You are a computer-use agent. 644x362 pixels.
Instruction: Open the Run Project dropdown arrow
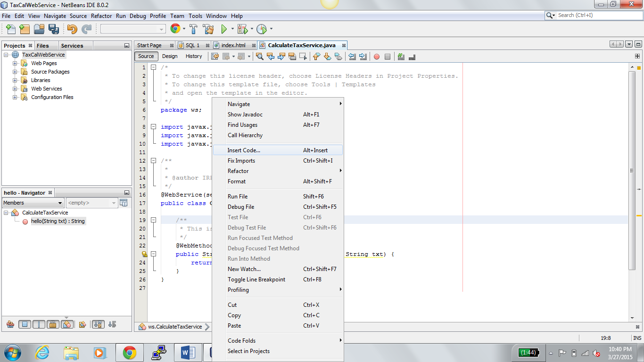232,29
